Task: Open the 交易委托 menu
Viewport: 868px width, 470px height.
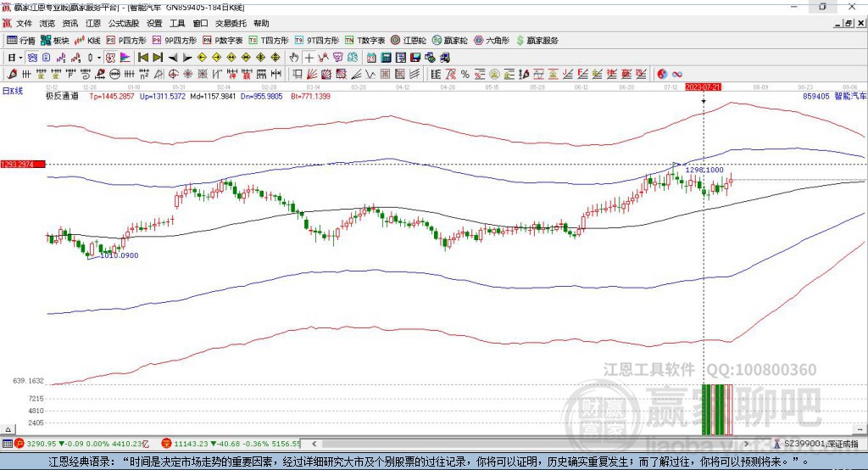Action: (231, 23)
